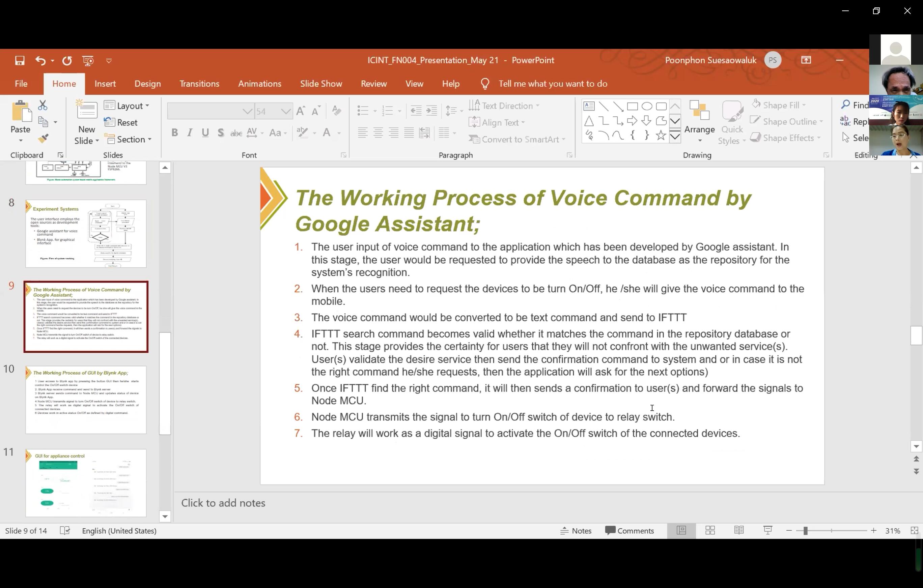Screen dimensions: 923x588
Task: Select the Format Painter brush
Action: 43,139
